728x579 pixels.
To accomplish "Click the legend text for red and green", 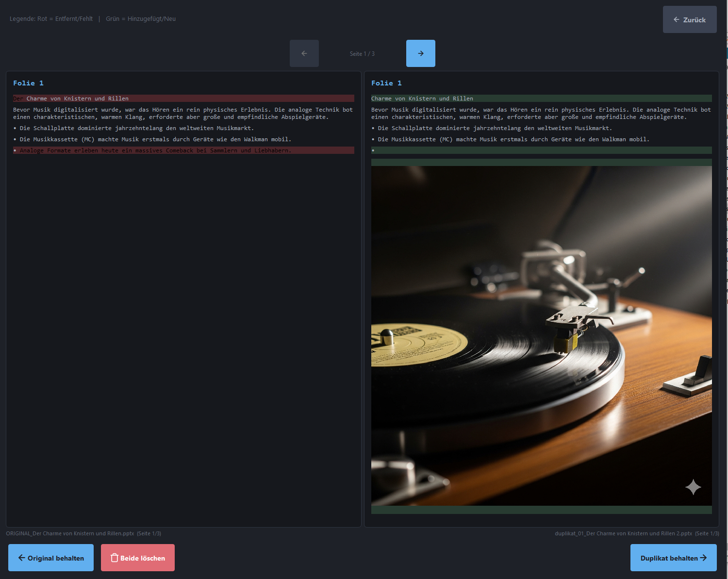I will coord(93,19).
